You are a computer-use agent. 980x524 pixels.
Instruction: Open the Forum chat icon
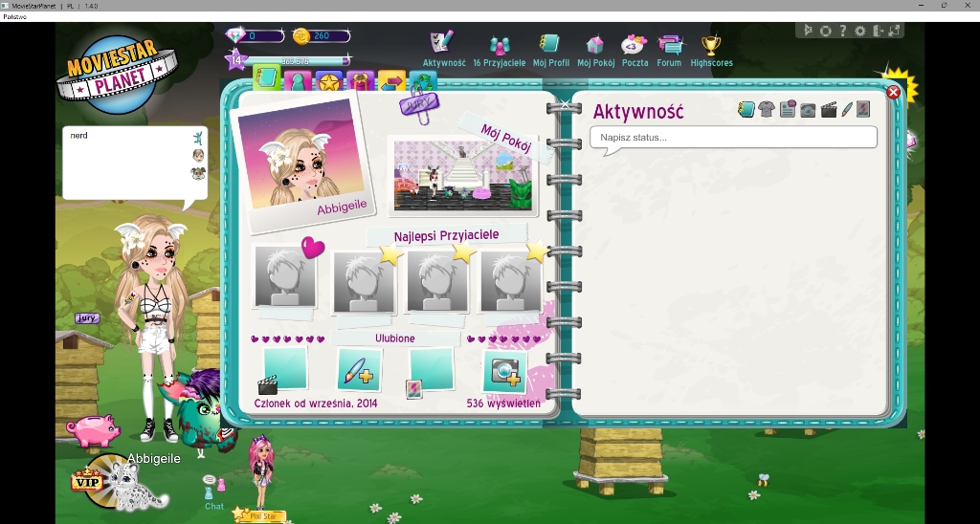pyautogui.click(x=670, y=45)
